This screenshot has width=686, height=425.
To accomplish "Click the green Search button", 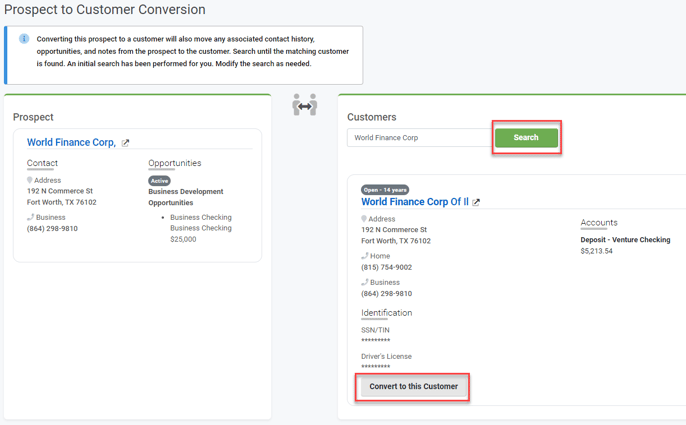I will 526,137.
